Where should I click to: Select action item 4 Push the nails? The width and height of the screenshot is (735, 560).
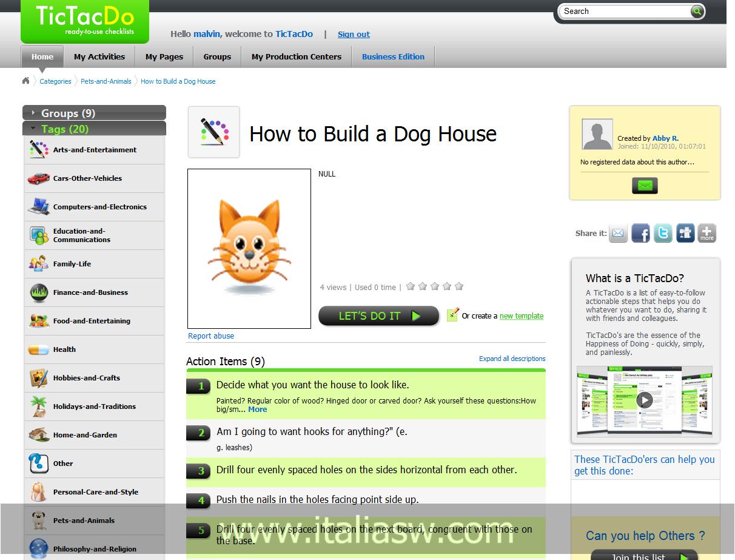[366, 501]
